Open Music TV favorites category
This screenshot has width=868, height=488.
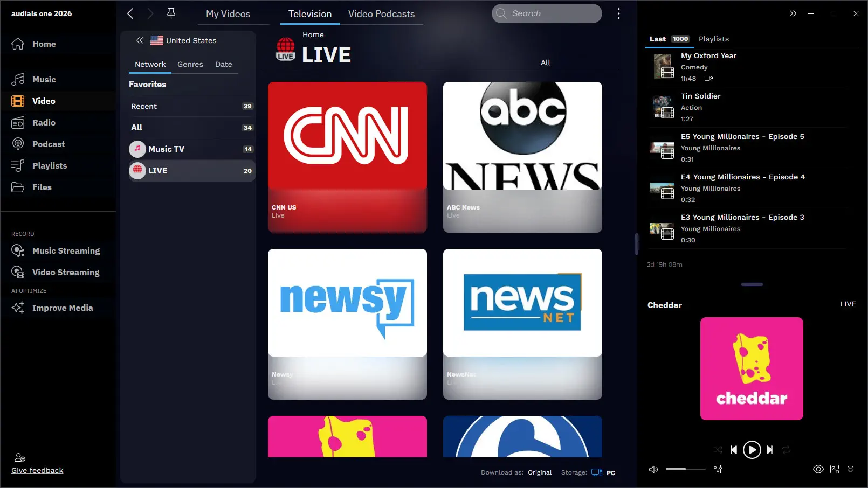pos(166,149)
